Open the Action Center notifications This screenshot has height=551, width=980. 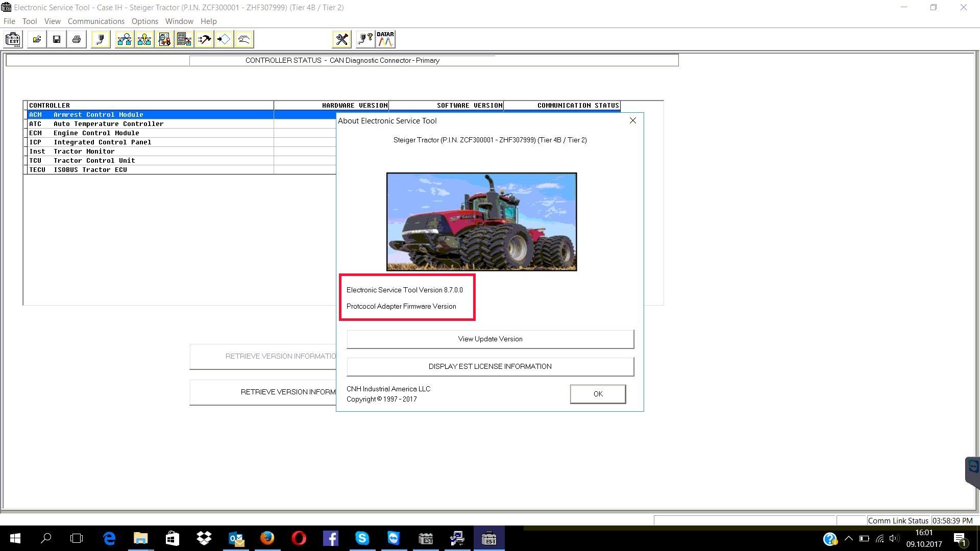[960, 539]
